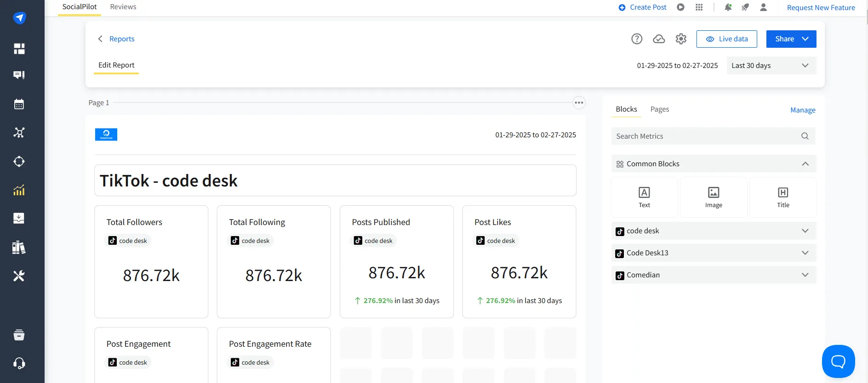Click the report logo thumbnail
868x383 pixels.
(x=106, y=135)
